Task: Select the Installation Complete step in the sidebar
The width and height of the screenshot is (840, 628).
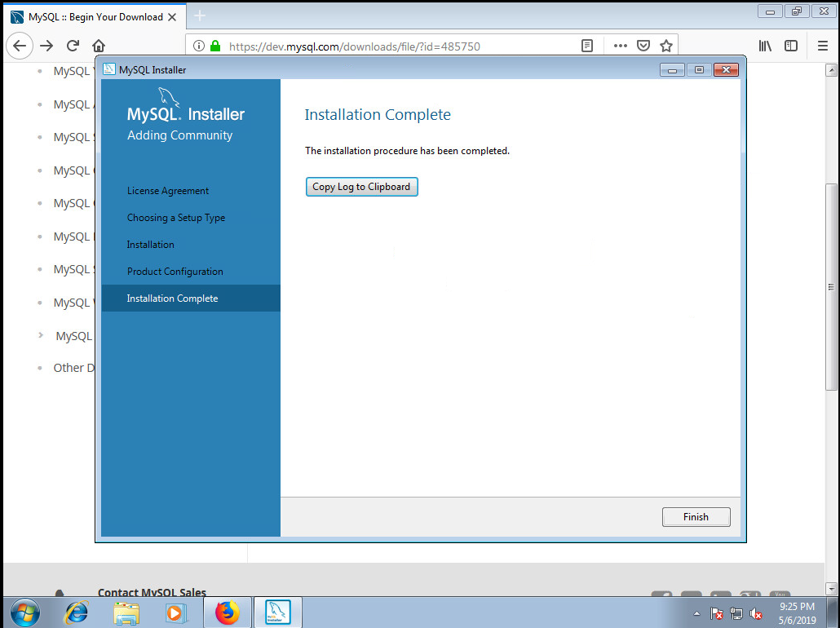Action: coord(191,298)
